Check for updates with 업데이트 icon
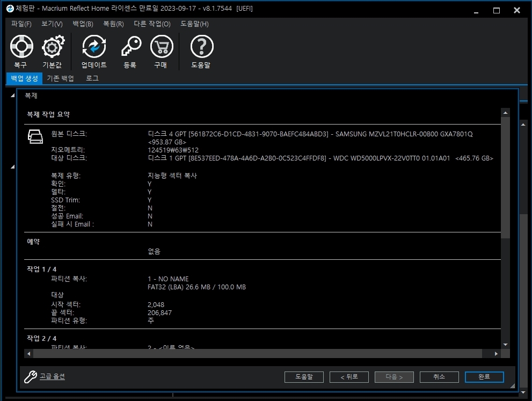532x401 pixels. [x=94, y=47]
